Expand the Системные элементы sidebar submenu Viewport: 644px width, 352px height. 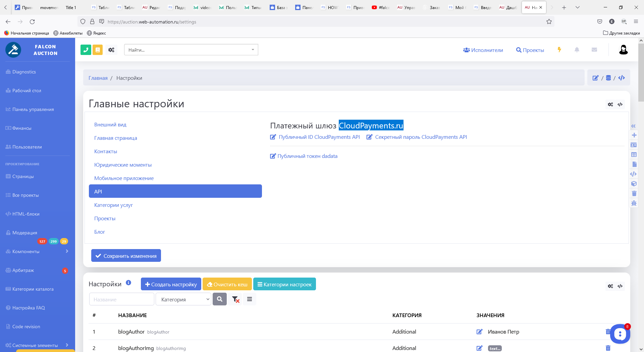[x=67, y=345]
